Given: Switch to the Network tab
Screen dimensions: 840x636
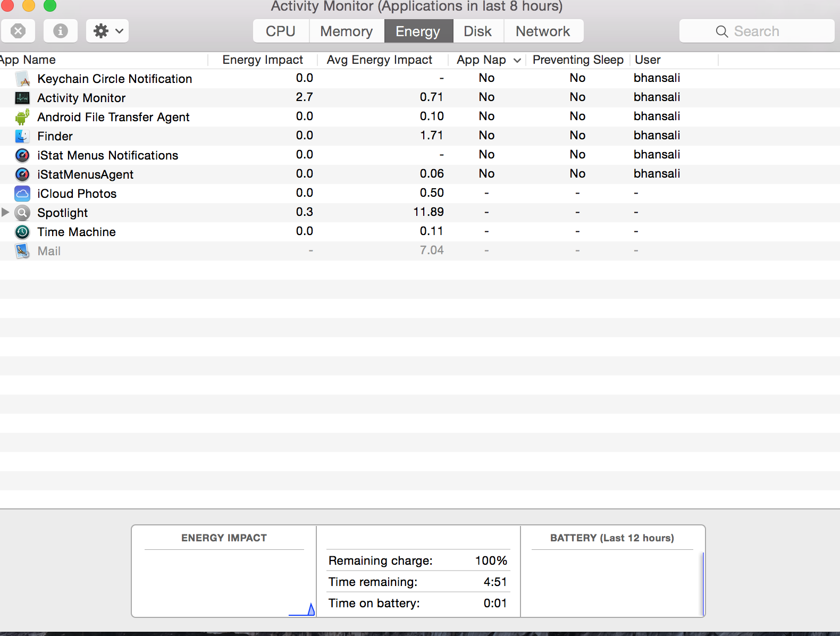Looking at the screenshot, I should (x=543, y=31).
